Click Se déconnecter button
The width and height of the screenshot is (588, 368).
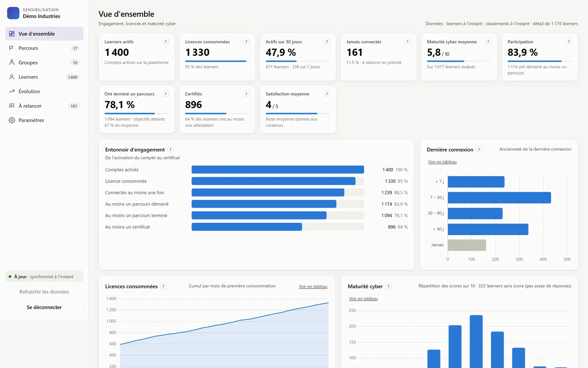coord(44,307)
